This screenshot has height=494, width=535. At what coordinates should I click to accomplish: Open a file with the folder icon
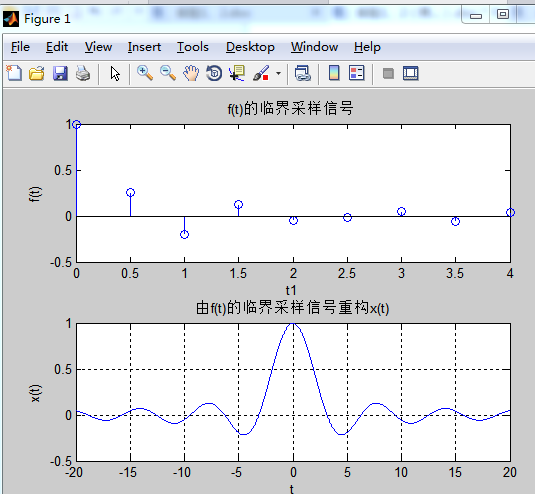(x=37, y=73)
